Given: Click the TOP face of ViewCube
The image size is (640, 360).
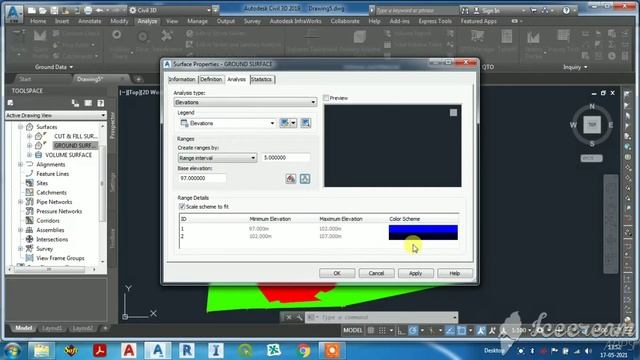Looking at the screenshot, I should [x=592, y=124].
